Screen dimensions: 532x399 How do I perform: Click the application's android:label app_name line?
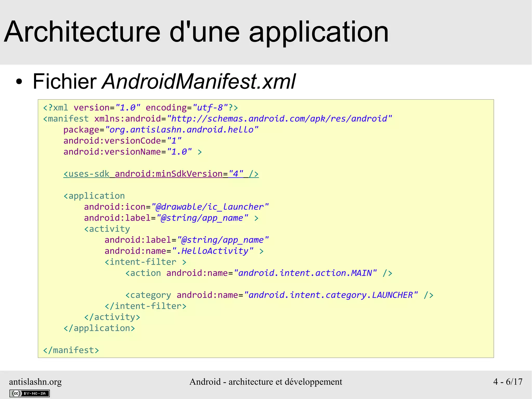point(171,218)
